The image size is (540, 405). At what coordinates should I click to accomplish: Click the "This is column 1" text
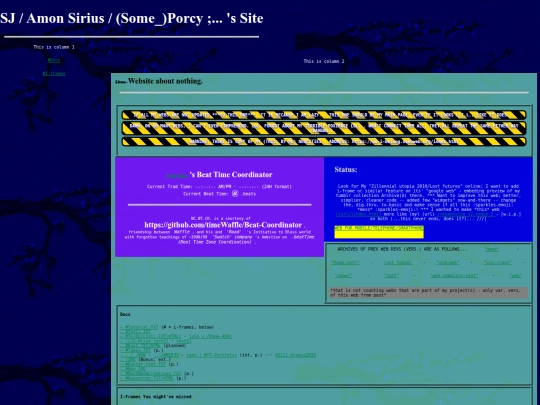pyautogui.click(x=54, y=47)
